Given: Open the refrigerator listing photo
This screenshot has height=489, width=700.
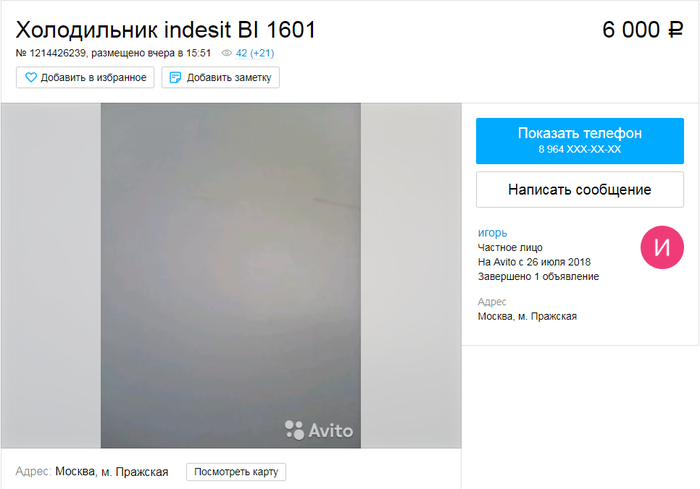Looking at the screenshot, I should point(230,275).
